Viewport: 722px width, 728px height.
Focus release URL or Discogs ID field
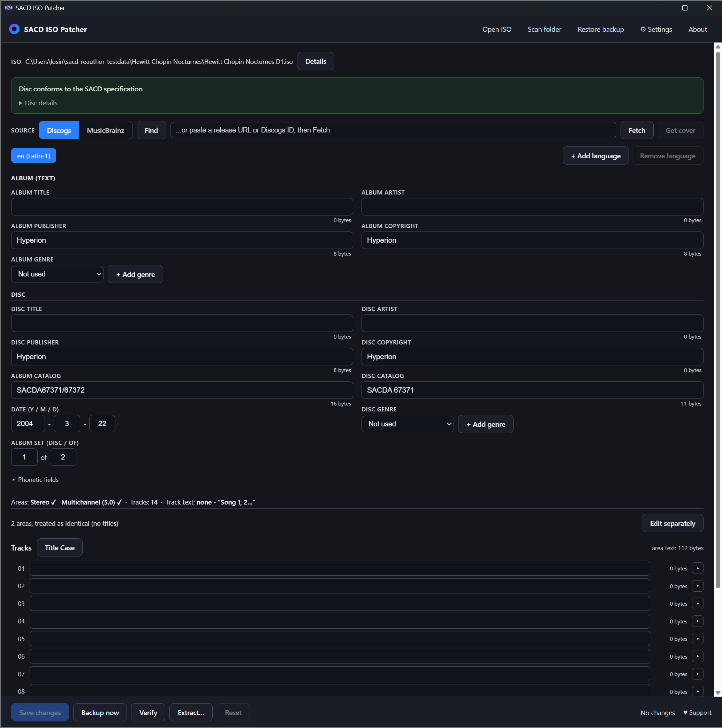(393, 130)
